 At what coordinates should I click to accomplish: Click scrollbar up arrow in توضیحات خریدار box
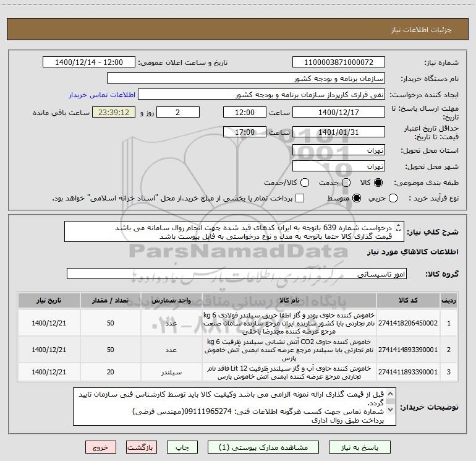tap(391, 393)
